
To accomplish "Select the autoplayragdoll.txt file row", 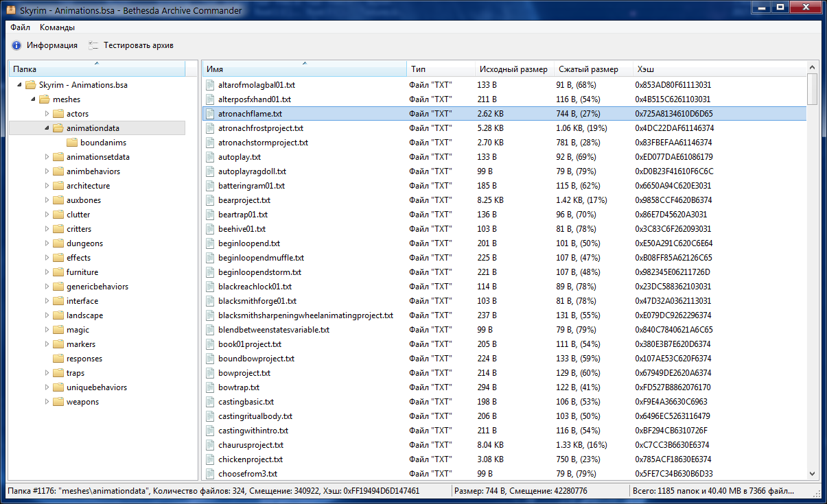I will 247,171.
